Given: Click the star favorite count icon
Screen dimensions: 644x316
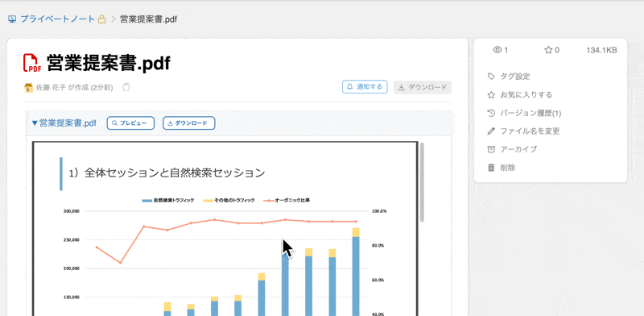Looking at the screenshot, I should pyautogui.click(x=548, y=50).
